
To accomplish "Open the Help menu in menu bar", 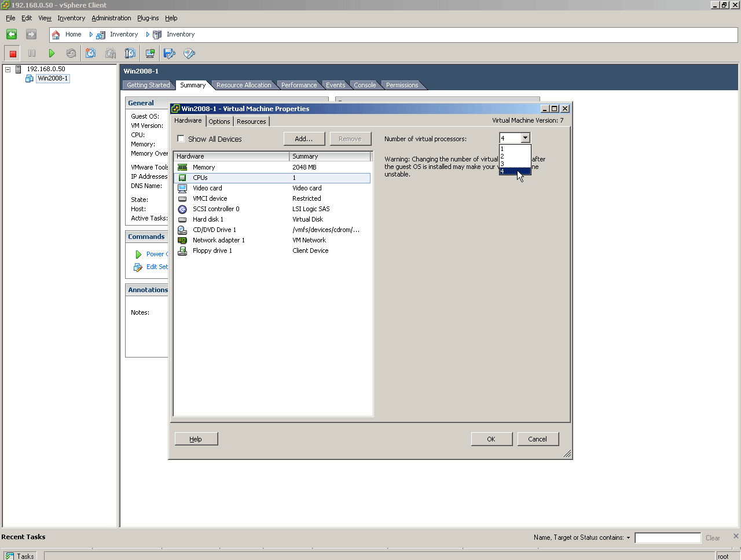I will pyautogui.click(x=171, y=18).
